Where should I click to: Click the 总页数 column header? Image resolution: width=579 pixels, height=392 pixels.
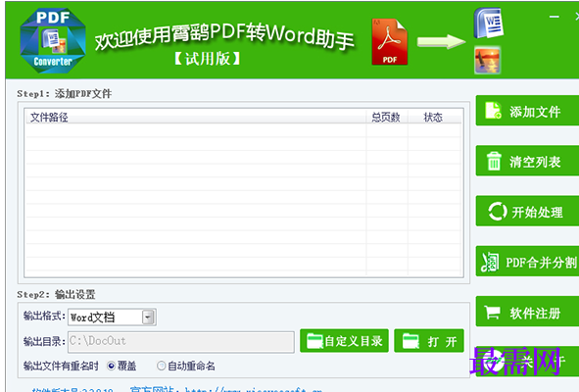387,118
